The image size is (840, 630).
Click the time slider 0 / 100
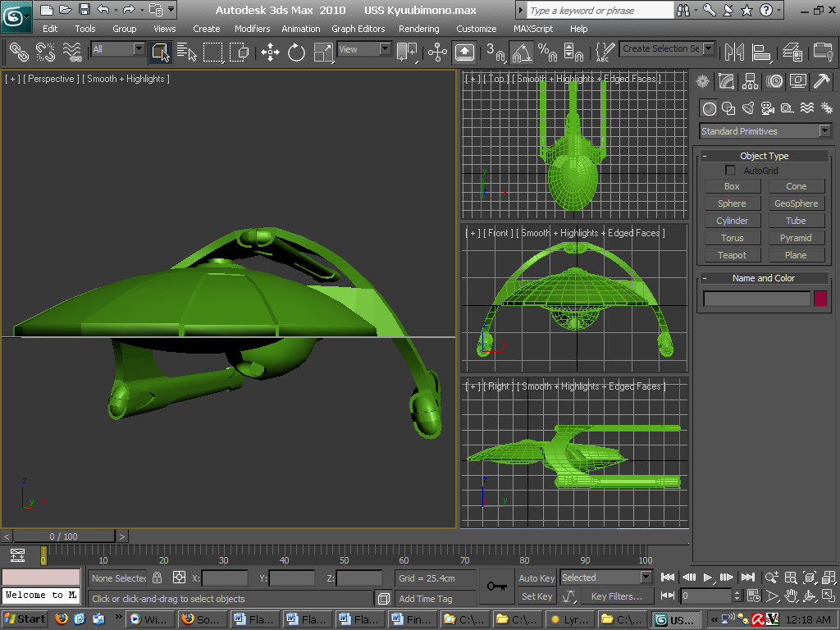[x=64, y=536]
